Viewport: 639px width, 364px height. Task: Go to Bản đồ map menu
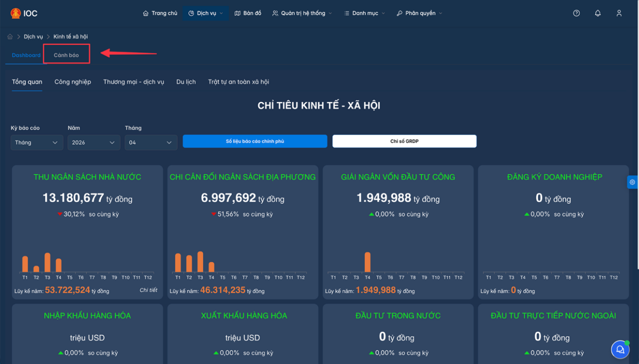click(x=248, y=13)
